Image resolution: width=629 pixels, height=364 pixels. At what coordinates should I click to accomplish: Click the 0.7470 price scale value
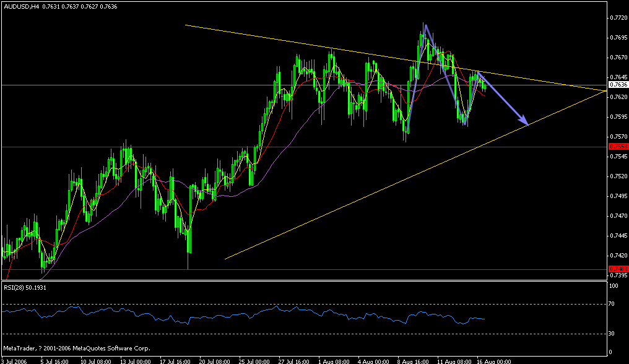pyautogui.click(x=618, y=216)
